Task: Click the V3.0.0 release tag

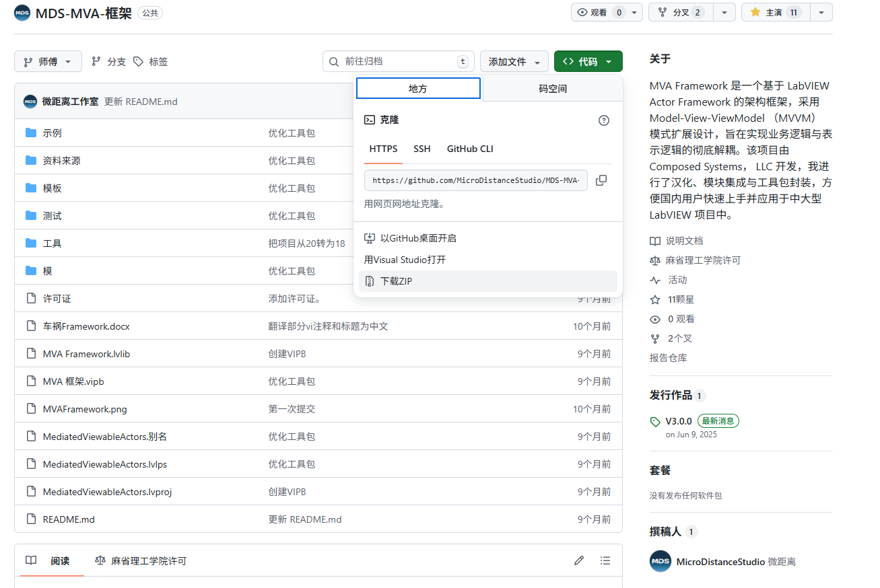Action: [x=679, y=421]
